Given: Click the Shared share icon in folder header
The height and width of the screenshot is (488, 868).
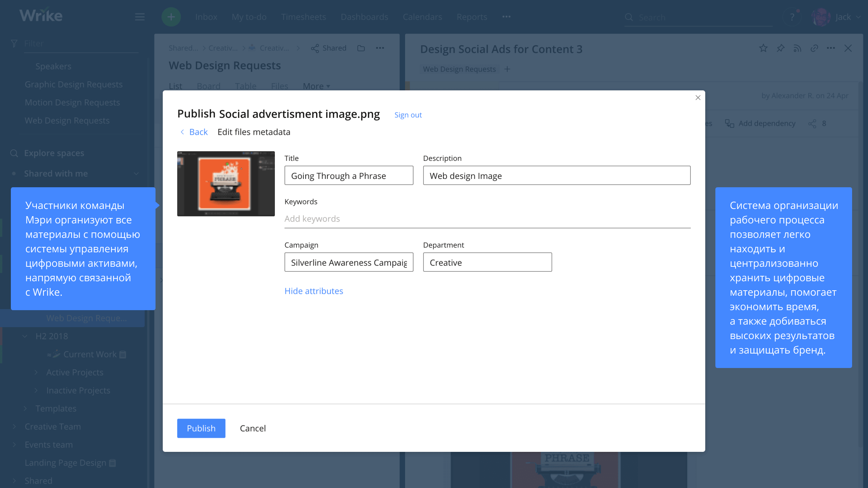Looking at the screenshot, I should (315, 48).
